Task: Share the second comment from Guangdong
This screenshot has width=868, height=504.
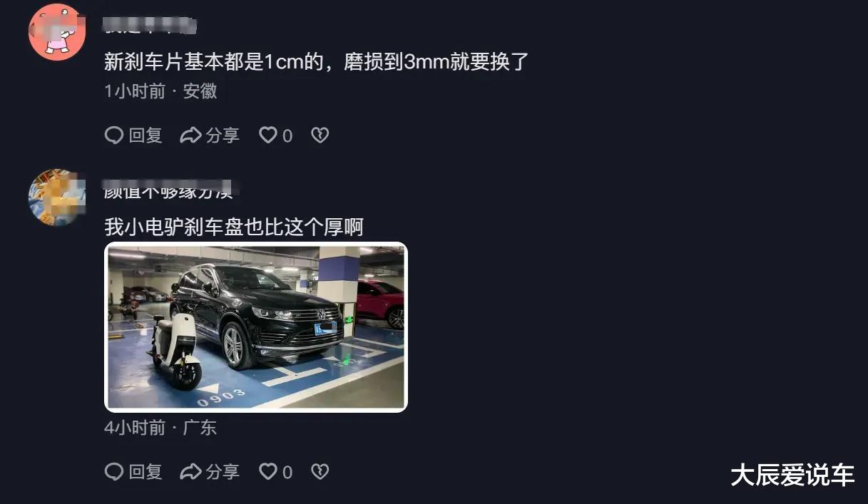Action: click(210, 471)
